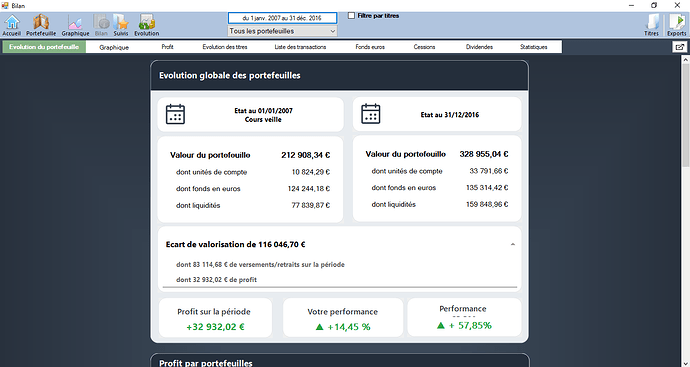
Task: Click the value 212 908,34 €
Action: click(306, 155)
